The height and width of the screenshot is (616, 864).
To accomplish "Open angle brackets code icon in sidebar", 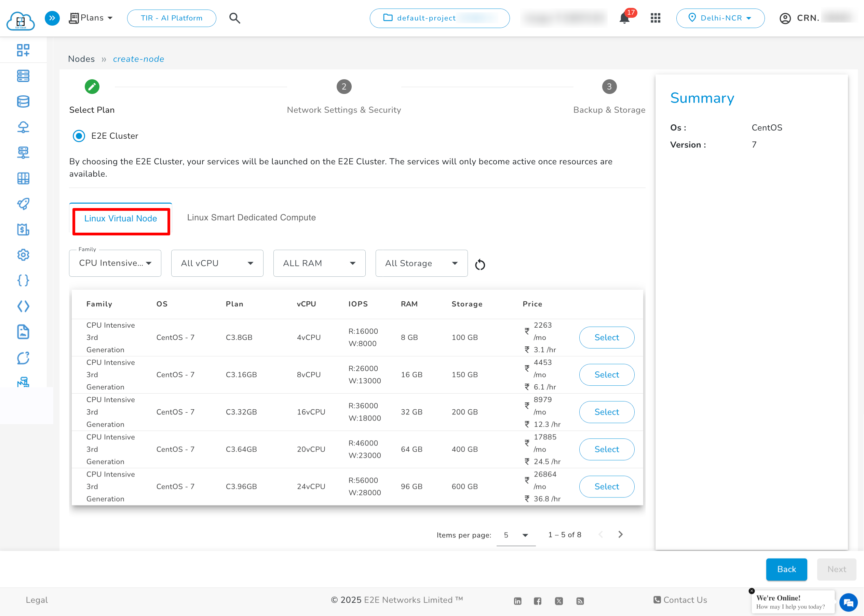I will (23, 306).
